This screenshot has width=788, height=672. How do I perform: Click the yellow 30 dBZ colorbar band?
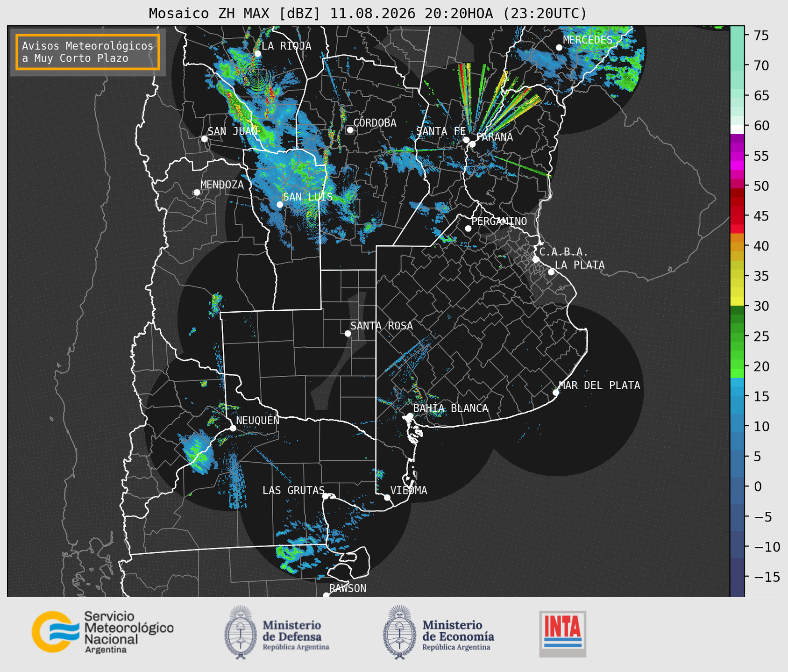pyautogui.click(x=737, y=301)
